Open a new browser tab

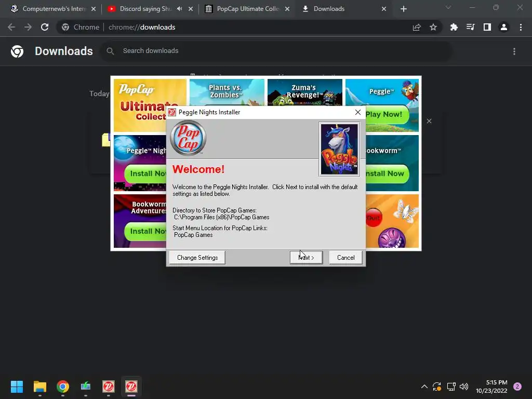pyautogui.click(x=403, y=9)
